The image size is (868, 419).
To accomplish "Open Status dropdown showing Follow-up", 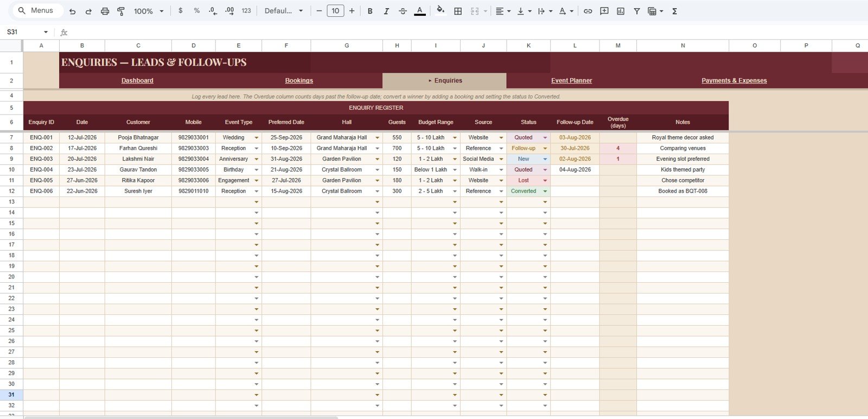I will point(545,148).
